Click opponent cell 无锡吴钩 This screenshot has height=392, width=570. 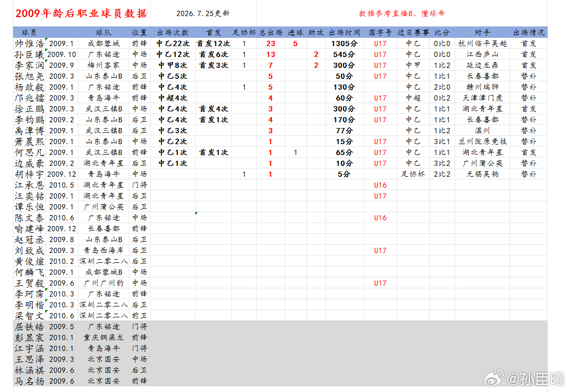(x=482, y=174)
